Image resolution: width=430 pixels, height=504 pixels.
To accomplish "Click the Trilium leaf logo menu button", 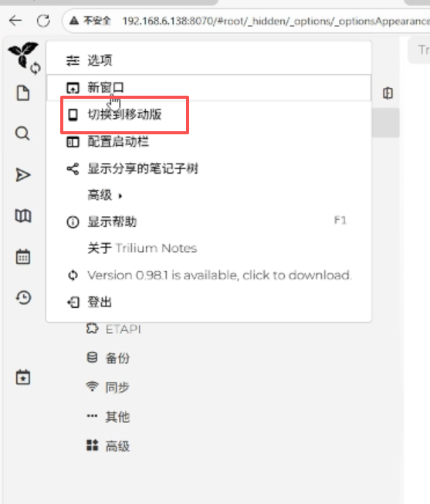I will coord(23,55).
